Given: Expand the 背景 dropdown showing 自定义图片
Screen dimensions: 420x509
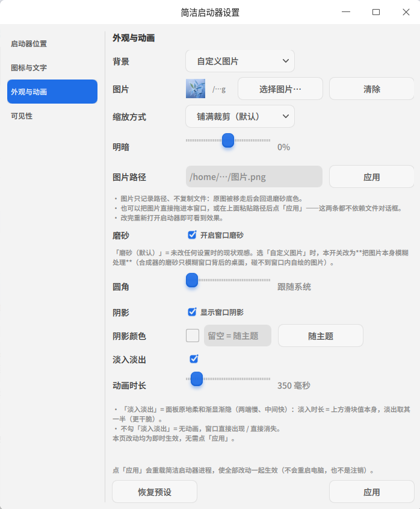Looking at the screenshot, I should coord(240,61).
